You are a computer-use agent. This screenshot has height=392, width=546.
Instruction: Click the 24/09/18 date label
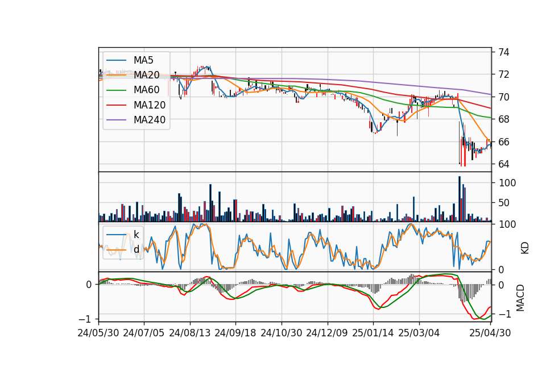point(235,333)
